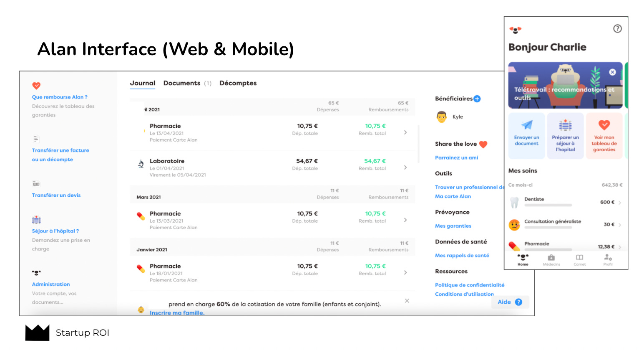The image size is (644, 350).
Task: Click the Alan logo at top of mobile app
Action: (x=516, y=30)
